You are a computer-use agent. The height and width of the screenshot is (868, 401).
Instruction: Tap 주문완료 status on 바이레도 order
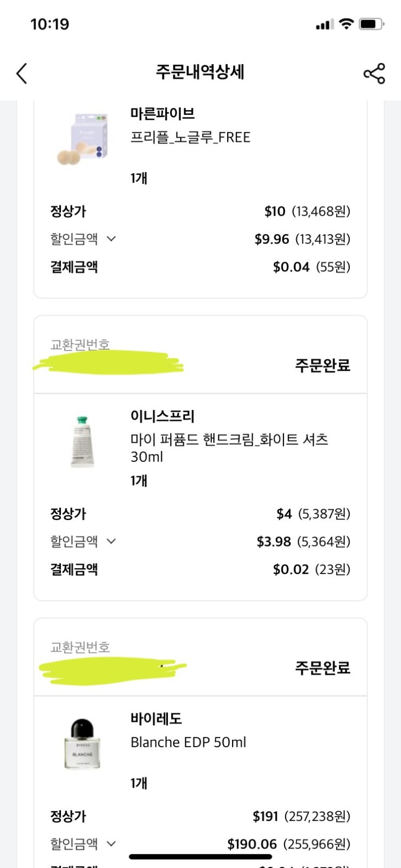(322, 668)
